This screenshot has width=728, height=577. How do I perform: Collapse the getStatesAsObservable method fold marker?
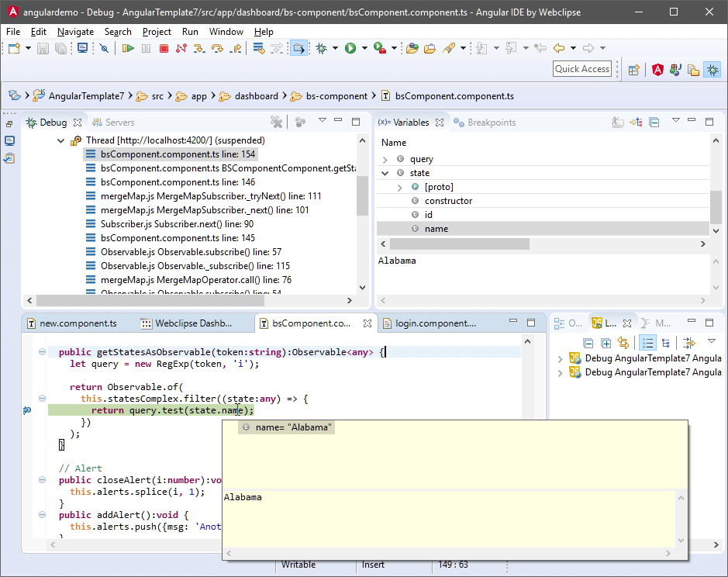click(x=42, y=351)
